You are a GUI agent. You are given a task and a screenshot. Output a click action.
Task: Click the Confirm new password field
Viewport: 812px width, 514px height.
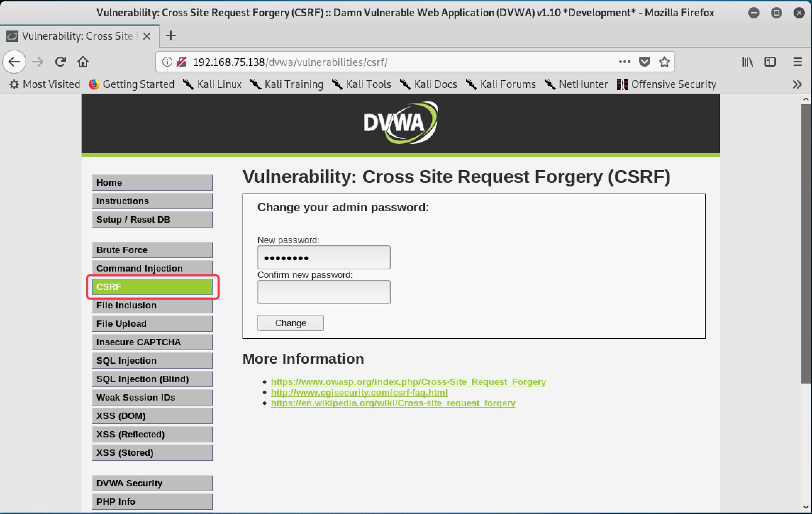pyautogui.click(x=324, y=292)
